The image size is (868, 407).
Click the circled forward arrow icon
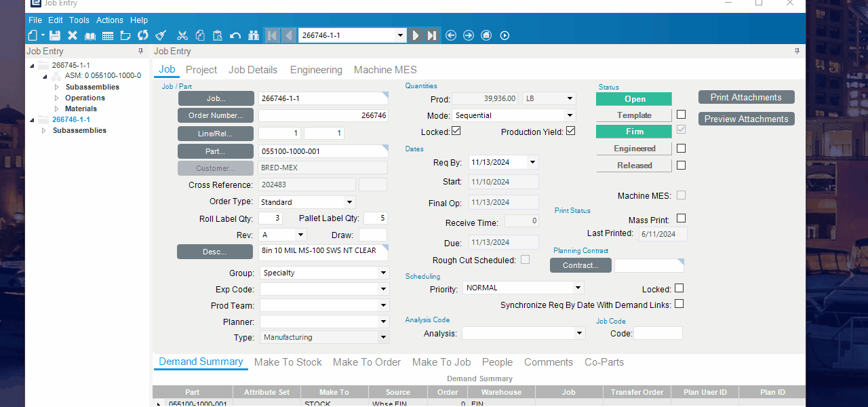(469, 35)
